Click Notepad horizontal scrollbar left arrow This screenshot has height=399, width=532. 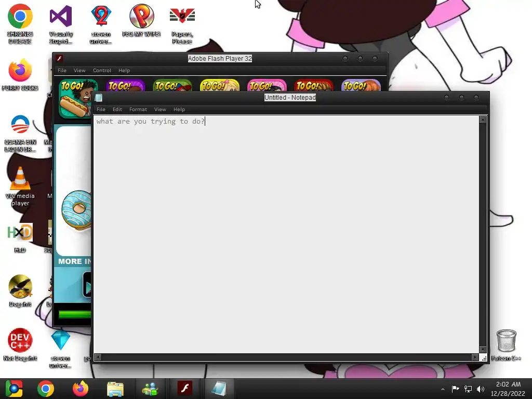(x=98, y=357)
